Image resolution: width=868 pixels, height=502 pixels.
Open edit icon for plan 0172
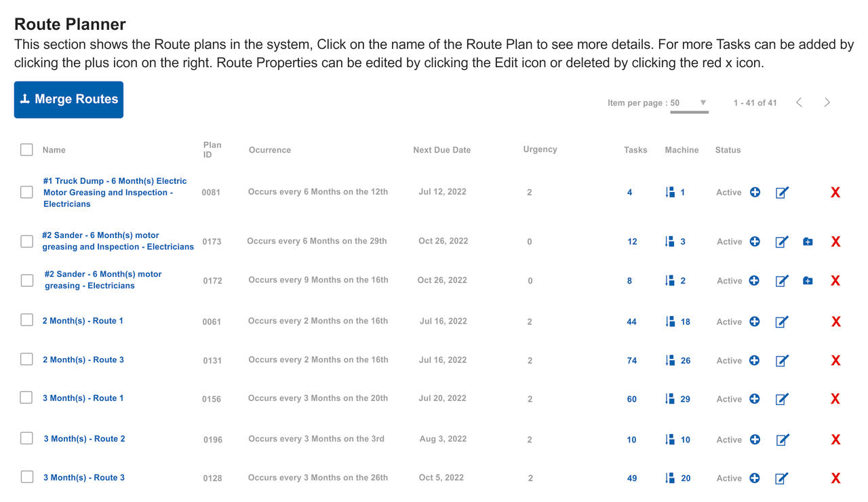click(x=782, y=281)
